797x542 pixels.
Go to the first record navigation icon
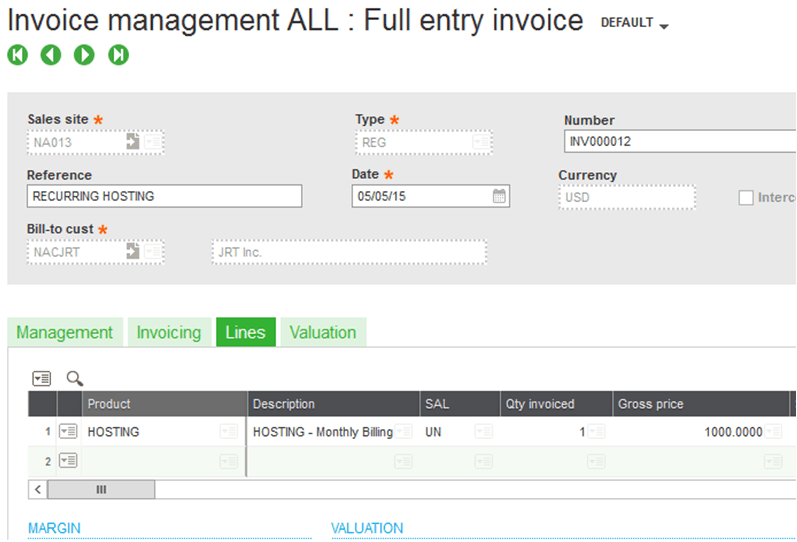[17, 55]
